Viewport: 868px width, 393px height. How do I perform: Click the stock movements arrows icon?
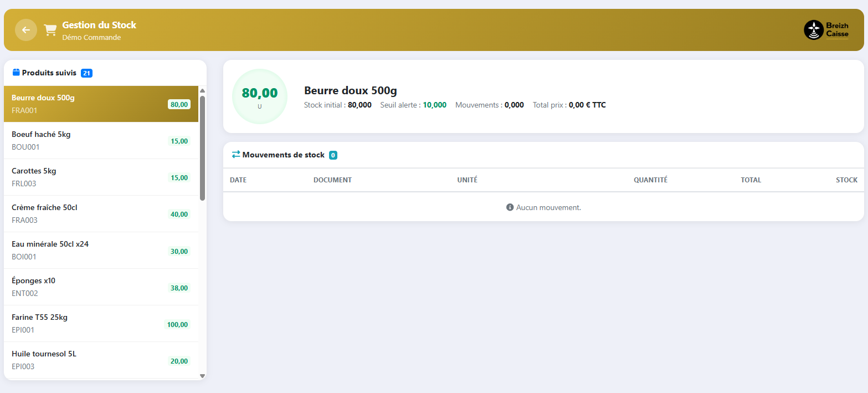(x=236, y=155)
